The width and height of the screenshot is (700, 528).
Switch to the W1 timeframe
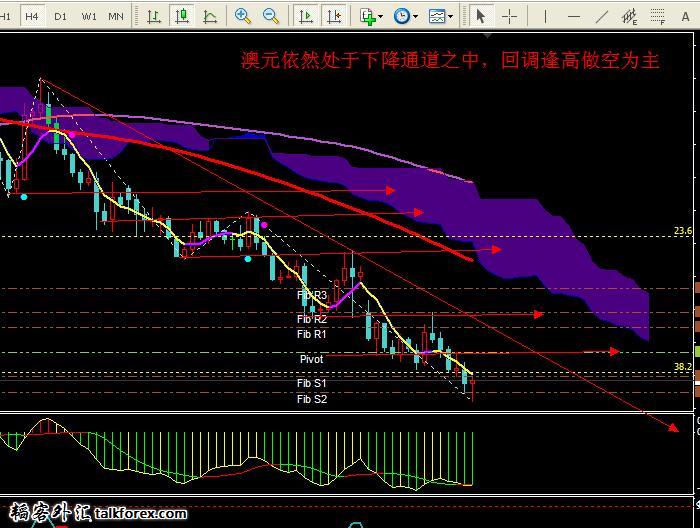(89, 16)
